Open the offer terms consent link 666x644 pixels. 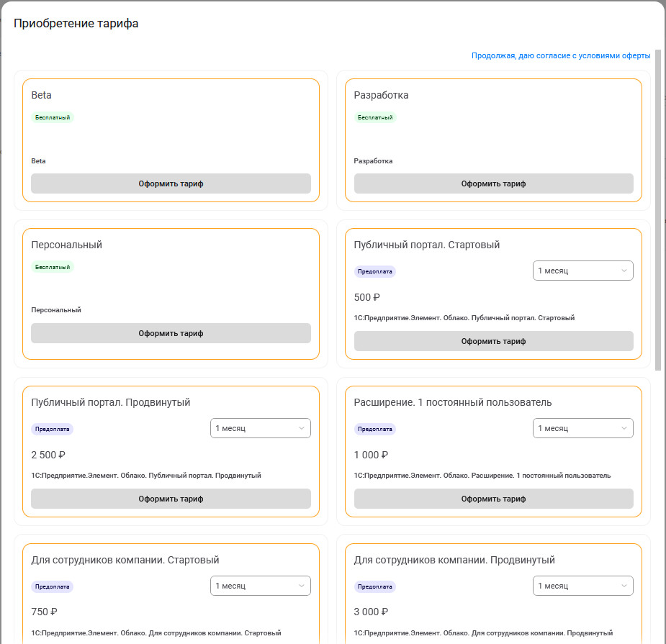click(x=561, y=55)
